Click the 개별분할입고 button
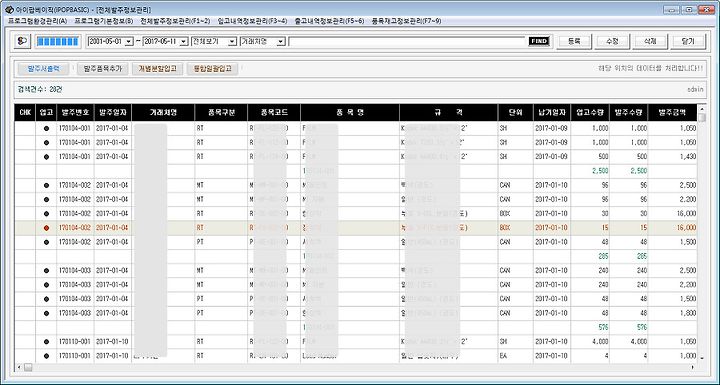720x385 pixels. tap(158, 69)
